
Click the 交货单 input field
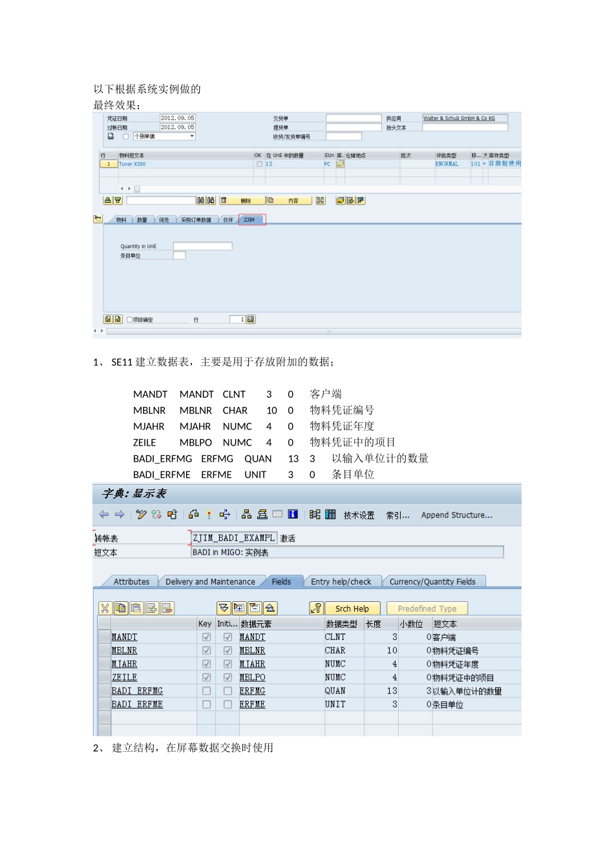(x=354, y=118)
